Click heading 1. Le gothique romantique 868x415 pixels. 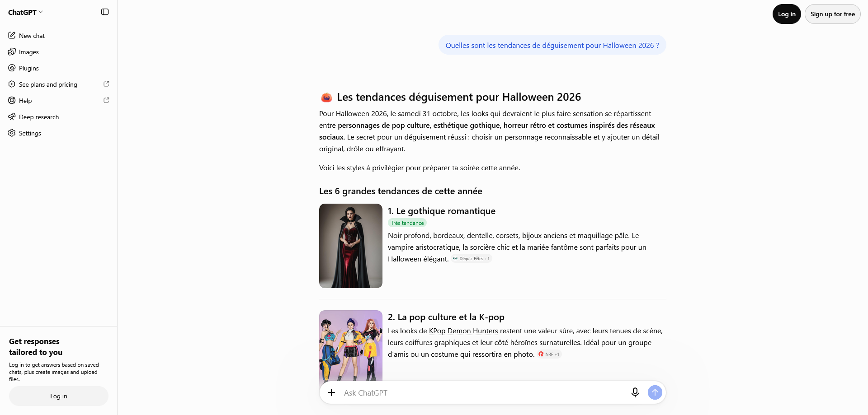(x=442, y=211)
